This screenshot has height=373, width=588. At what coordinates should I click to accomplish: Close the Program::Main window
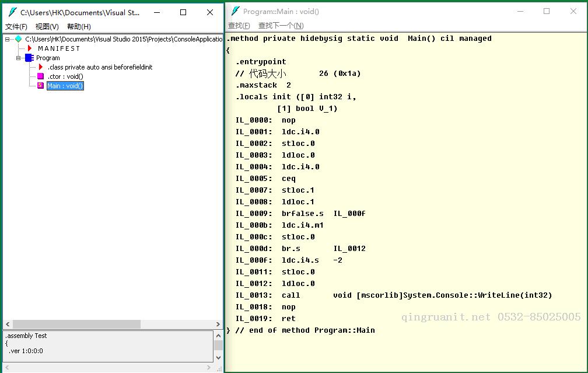point(573,11)
